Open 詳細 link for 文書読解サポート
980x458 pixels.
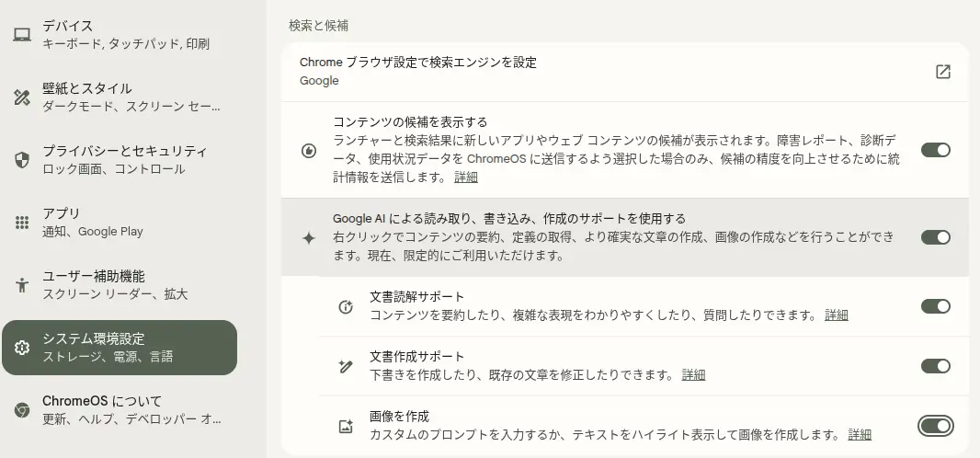click(x=837, y=315)
